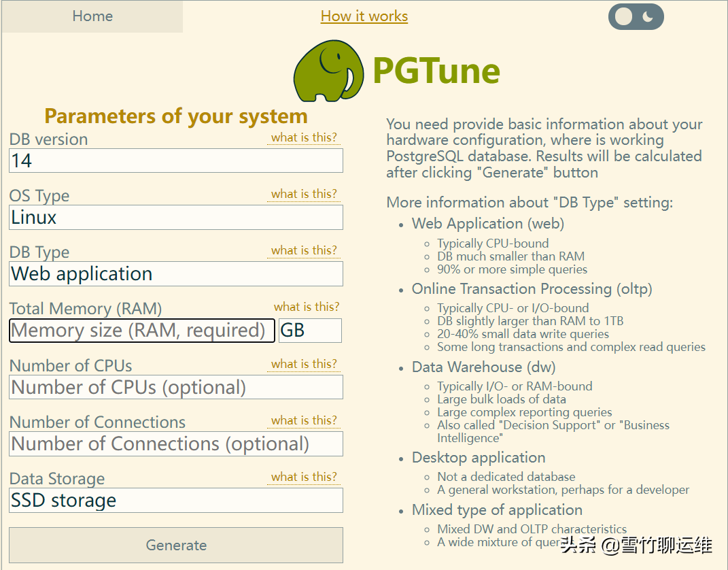Click 'what is this?' for DB version
The image size is (728, 570).
304,137
